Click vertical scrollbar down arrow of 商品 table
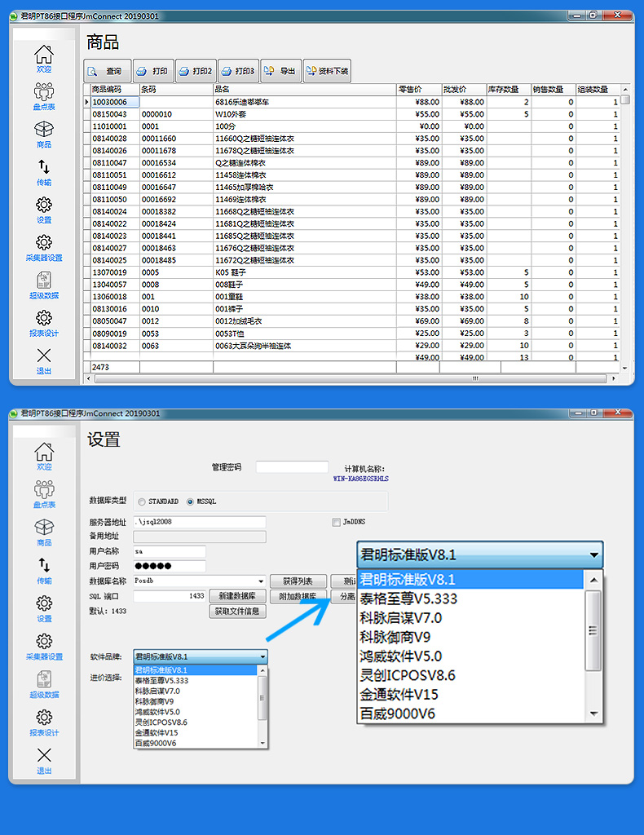644x835 pixels. [624, 368]
